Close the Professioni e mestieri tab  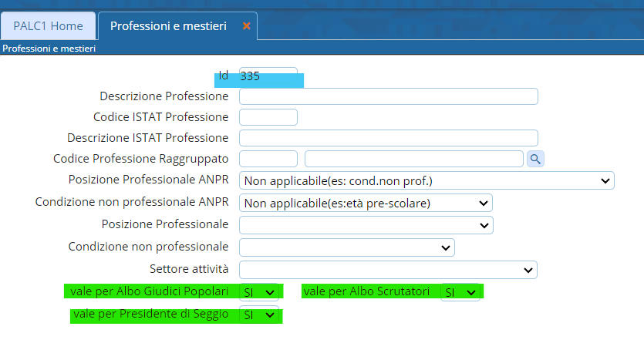point(247,26)
